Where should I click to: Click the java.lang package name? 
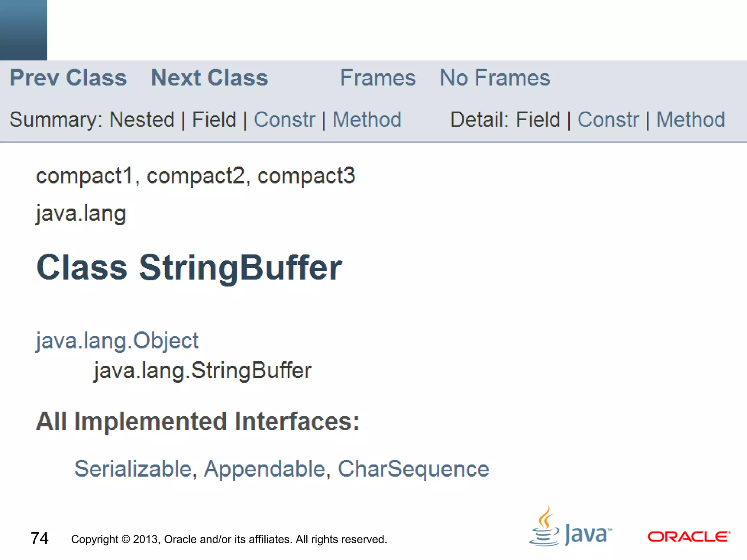pos(81,213)
